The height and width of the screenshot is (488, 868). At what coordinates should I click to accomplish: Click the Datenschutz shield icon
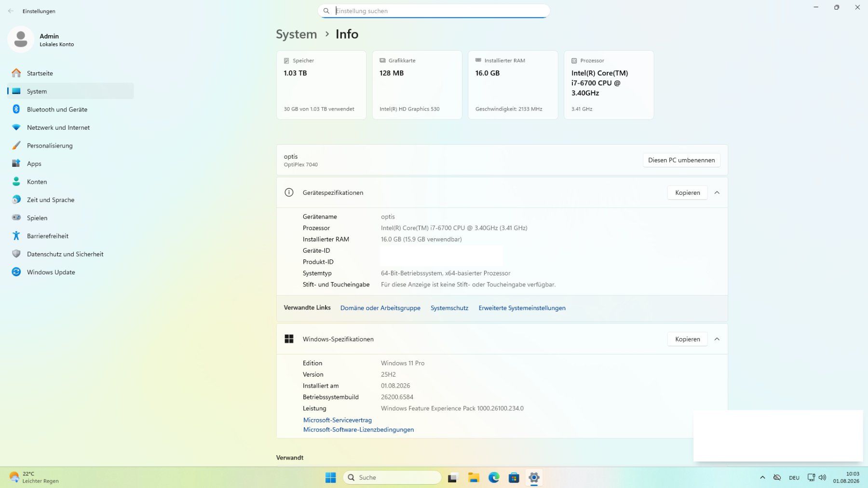[16, 254]
